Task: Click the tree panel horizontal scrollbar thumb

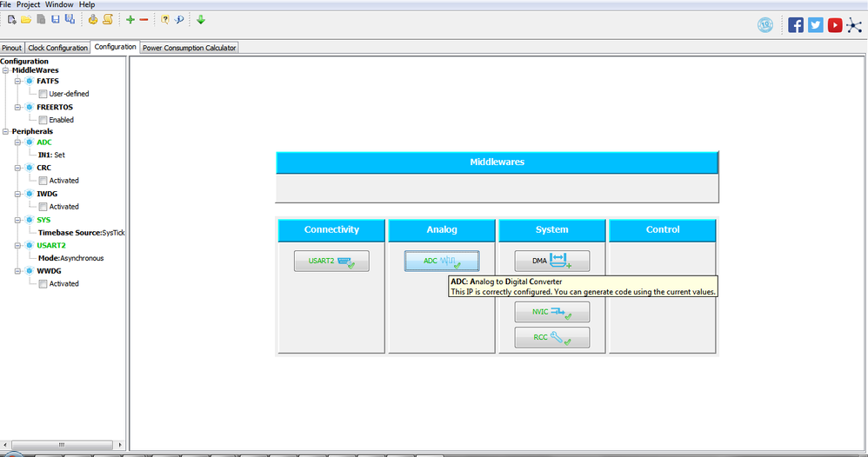Action: (62, 445)
